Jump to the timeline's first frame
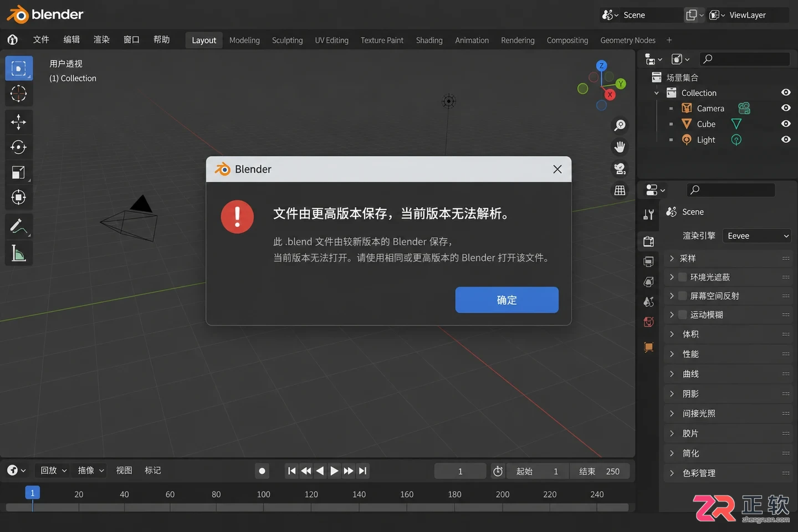798x532 pixels. point(292,471)
